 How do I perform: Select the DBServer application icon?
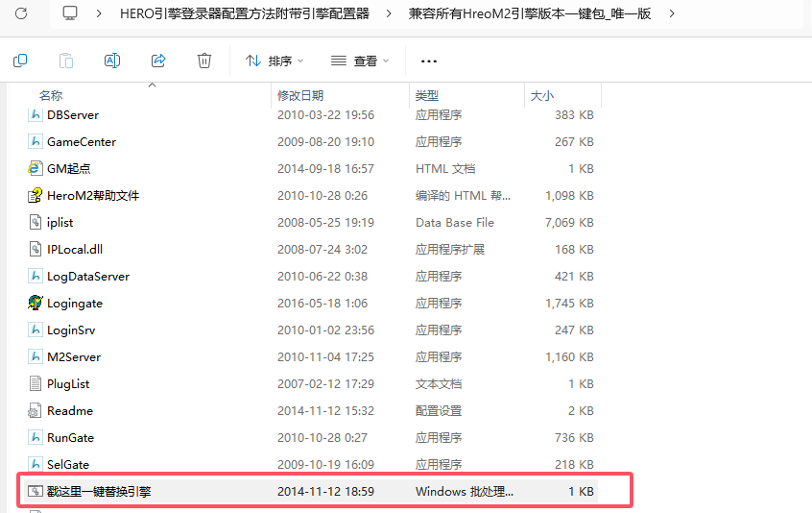pos(35,114)
